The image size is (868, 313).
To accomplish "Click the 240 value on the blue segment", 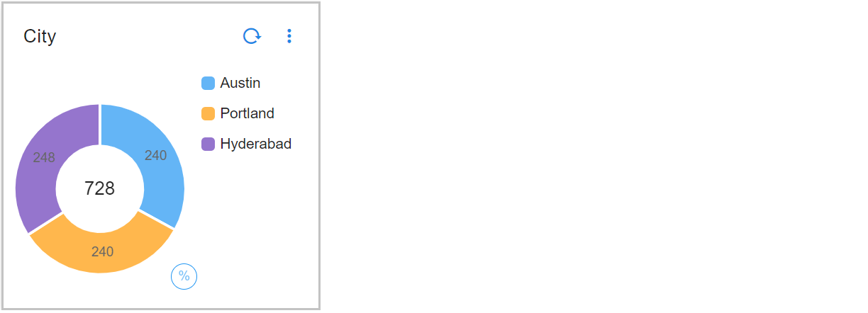I will click(155, 156).
